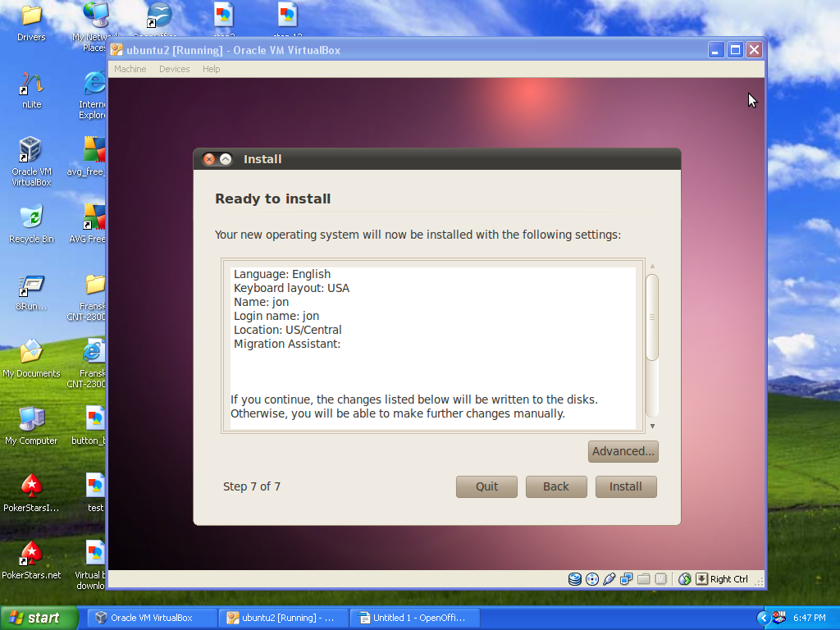Open the Help menu in VirtualBox
This screenshot has width=840, height=630.
click(x=211, y=69)
